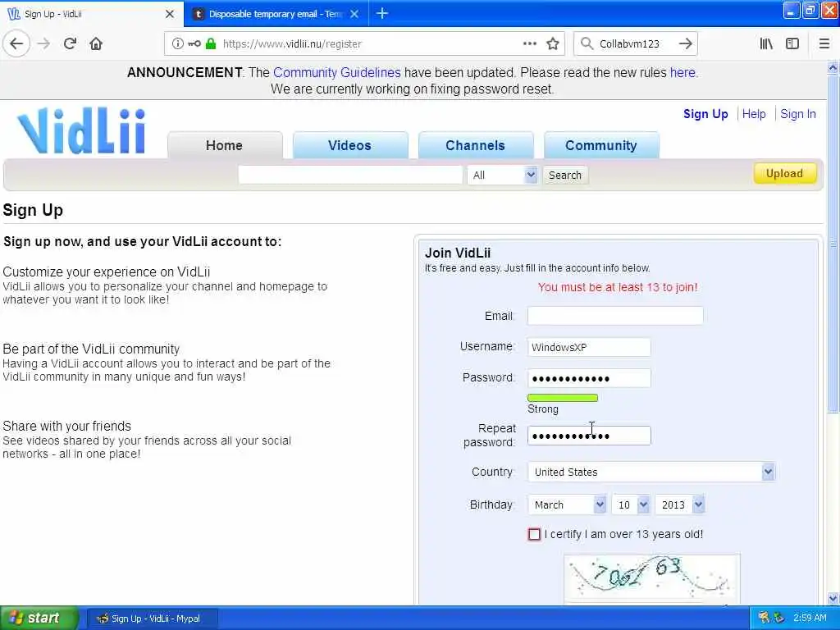Image resolution: width=840 pixels, height=630 pixels.
Task: Click the key icon in the address bar
Action: point(194,44)
